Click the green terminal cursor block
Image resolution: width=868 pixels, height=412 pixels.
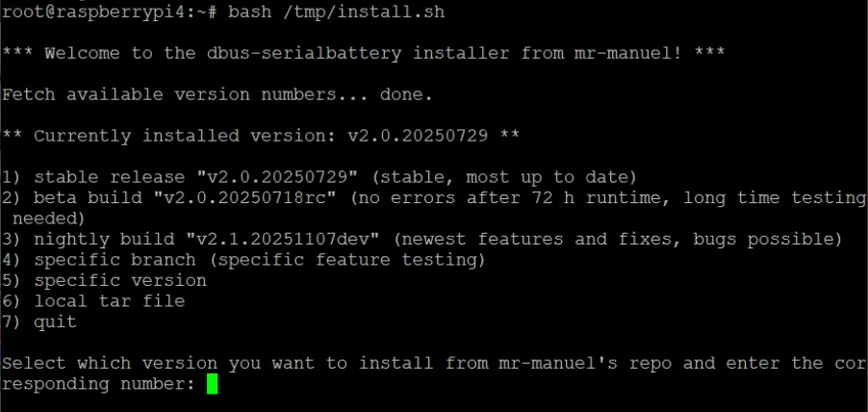click(213, 384)
